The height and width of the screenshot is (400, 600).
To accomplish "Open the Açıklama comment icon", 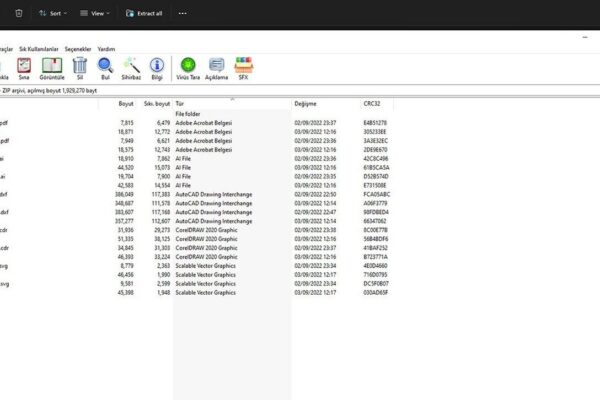I will tap(217, 68).
